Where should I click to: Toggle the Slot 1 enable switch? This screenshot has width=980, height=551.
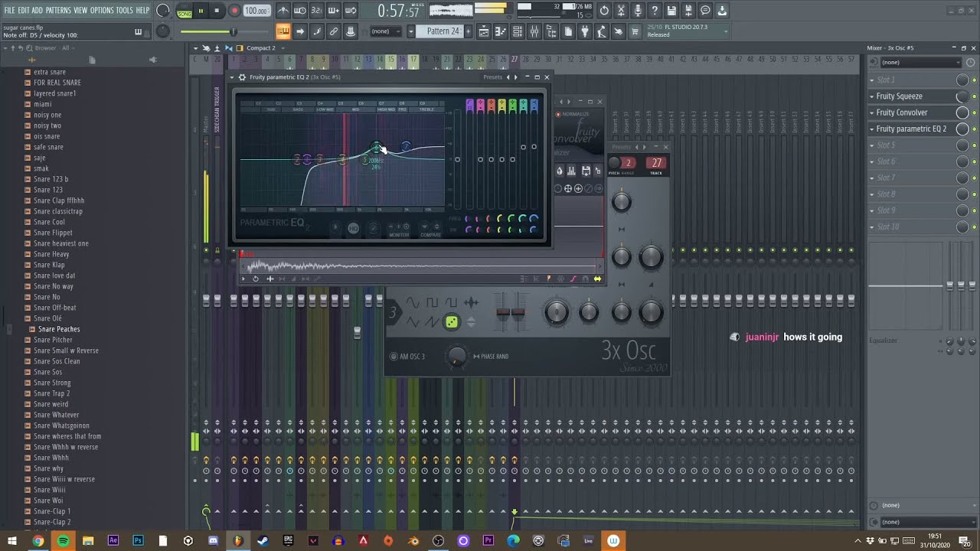point(975,80)
